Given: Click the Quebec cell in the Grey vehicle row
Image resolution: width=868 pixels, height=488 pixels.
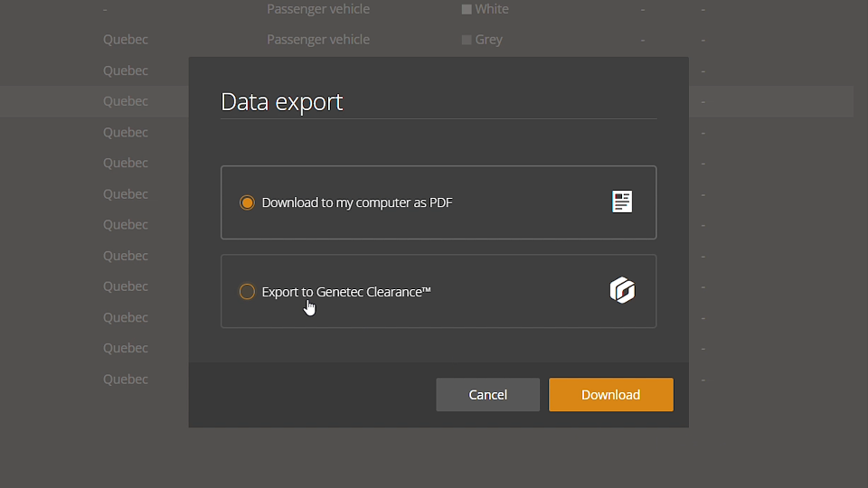Looking at the screenshot, I should point(125,40).
